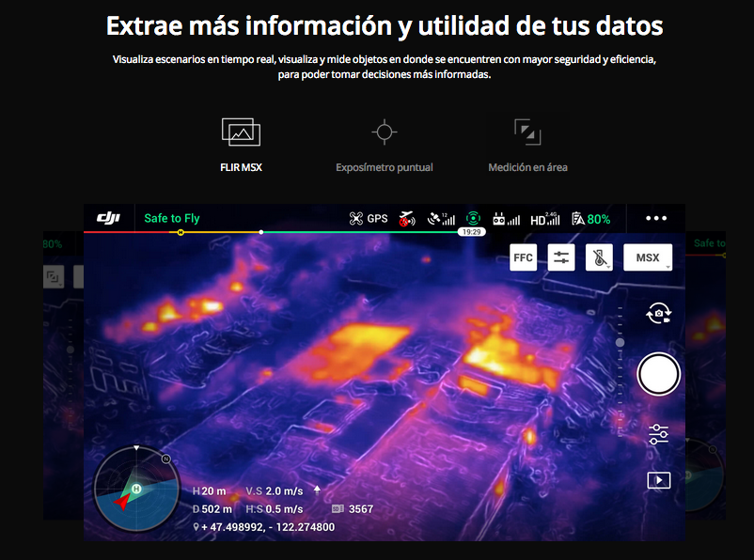Switch photo/video camera mode icon
Image resolution: width=754 pixels, height=560 pixels.
pos(658,314)
